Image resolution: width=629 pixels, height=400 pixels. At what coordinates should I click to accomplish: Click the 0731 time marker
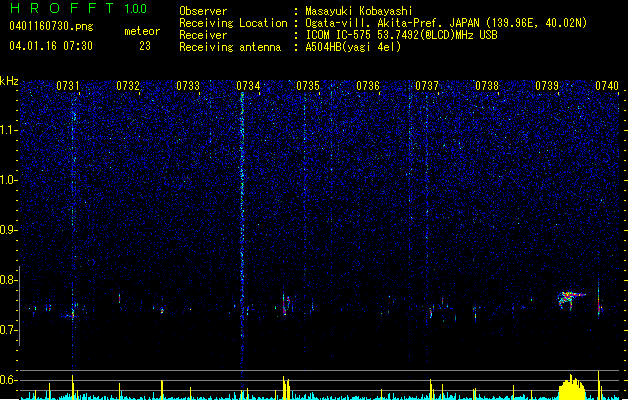tap(68, 85)
